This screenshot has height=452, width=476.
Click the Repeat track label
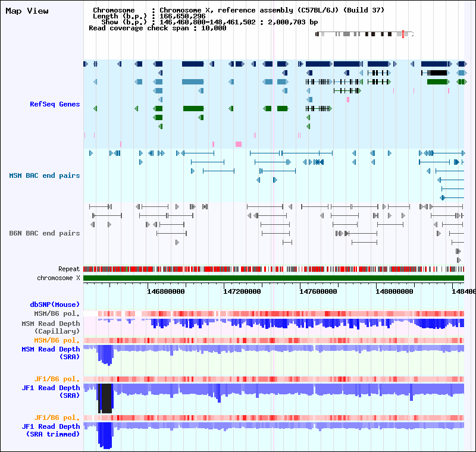(x=69, y=269)
